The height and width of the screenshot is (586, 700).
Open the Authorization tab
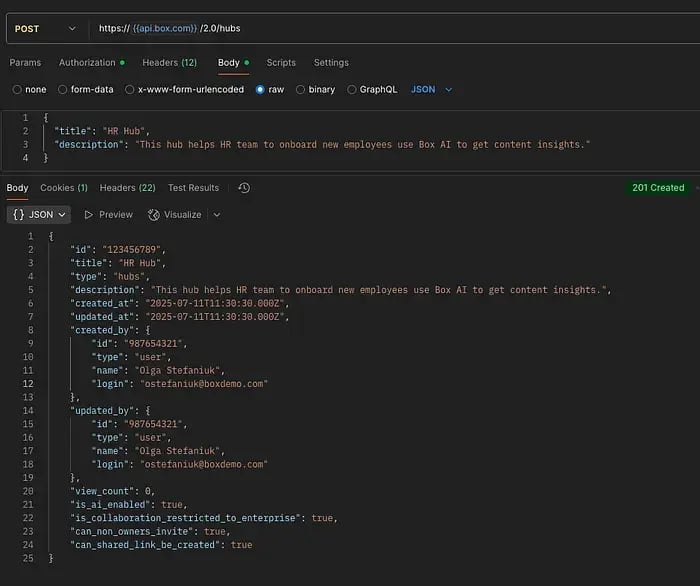[x=92, y=62]
